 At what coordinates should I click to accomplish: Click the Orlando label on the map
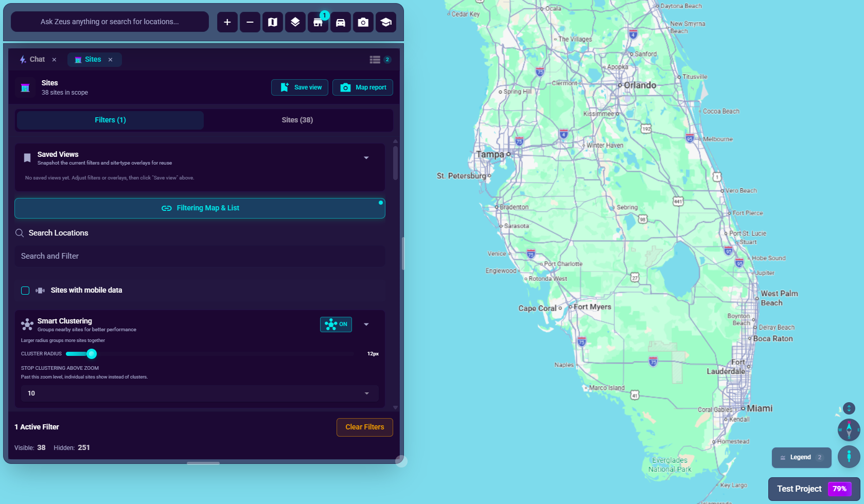pyautogui.click(x=640, y=85)
